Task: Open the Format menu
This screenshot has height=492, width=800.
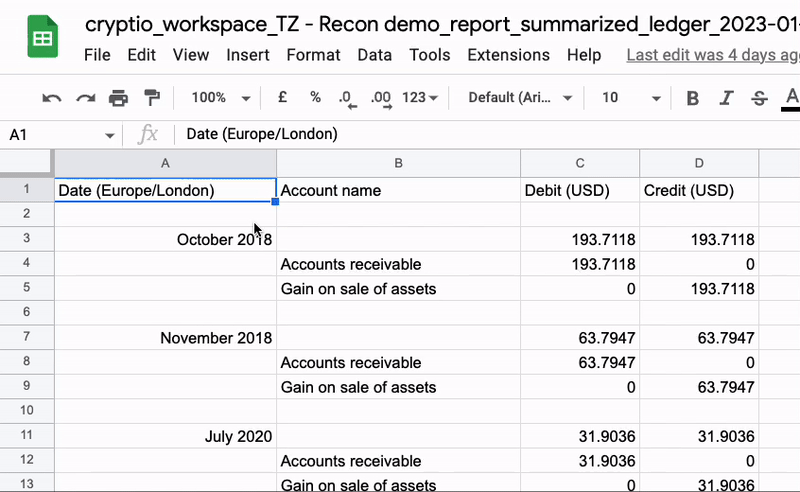Action: 313,55
